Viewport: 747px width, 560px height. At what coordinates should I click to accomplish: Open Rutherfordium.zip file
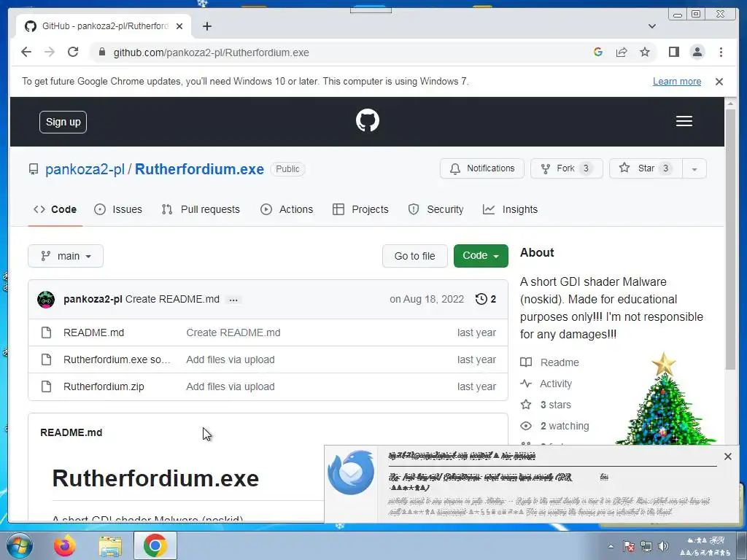tap(104, 386)
